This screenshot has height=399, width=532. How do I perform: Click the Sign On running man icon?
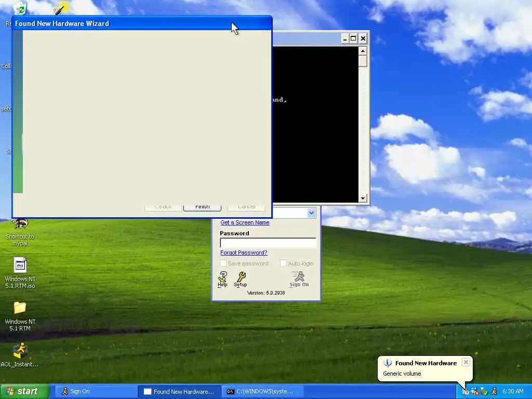coord(299,279)
